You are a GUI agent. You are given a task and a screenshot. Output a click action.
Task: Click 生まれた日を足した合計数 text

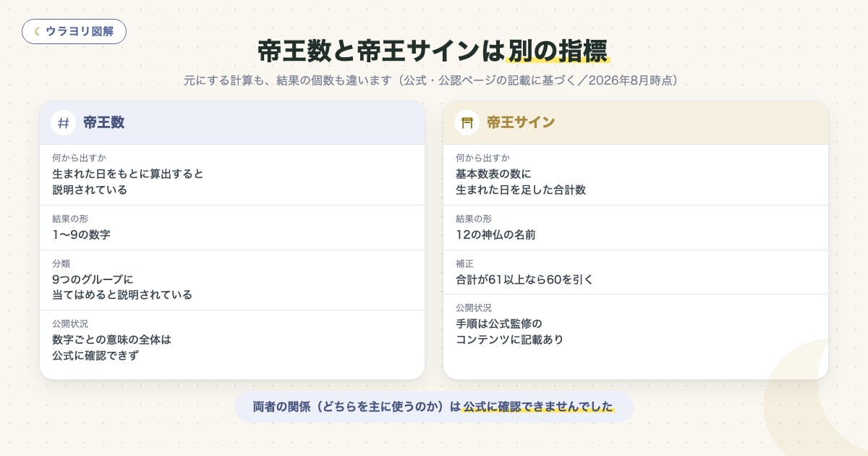click(521, 190)
